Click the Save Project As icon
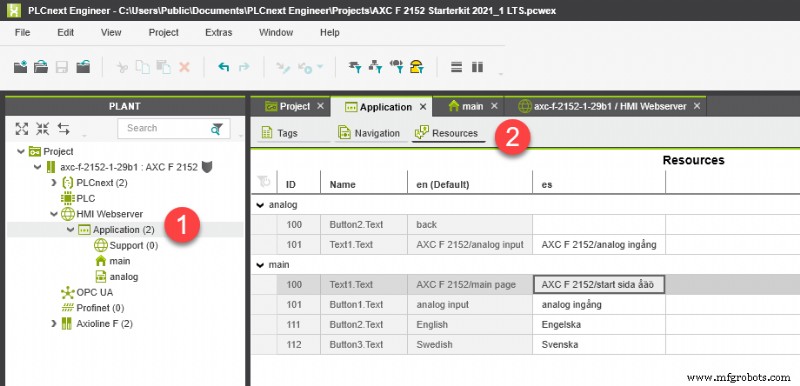Viewport: 800px width, 386px height. [x=83, y=67]
